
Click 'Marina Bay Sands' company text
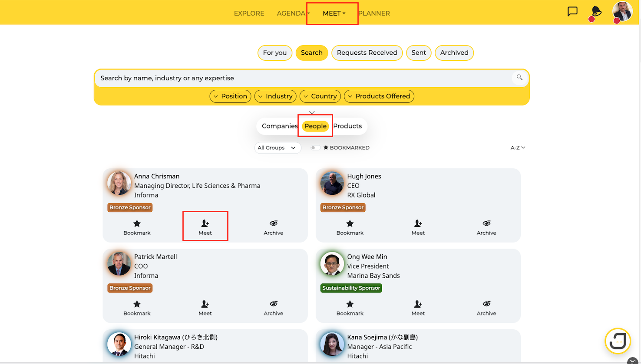[x=373, y=275]
